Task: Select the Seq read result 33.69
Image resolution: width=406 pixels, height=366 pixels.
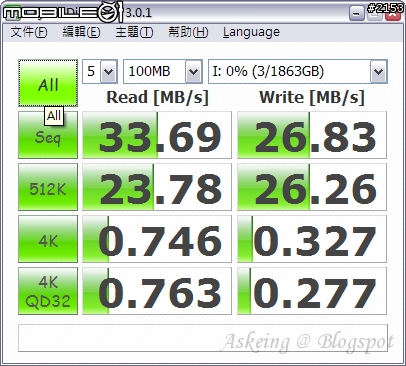Action: click(x=157, y=135)
